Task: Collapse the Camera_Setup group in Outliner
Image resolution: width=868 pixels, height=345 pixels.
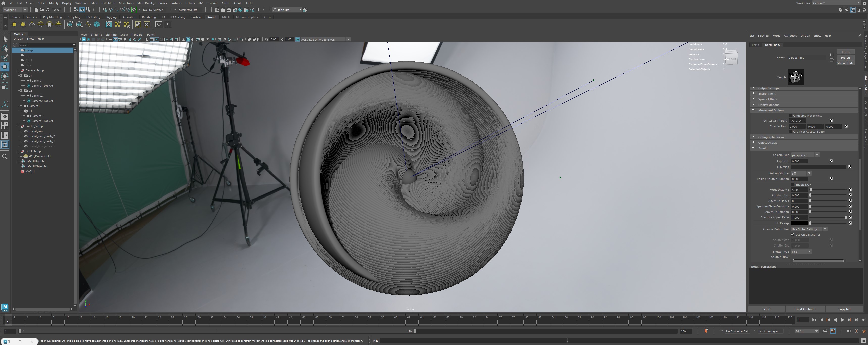Action: (18, 70)
